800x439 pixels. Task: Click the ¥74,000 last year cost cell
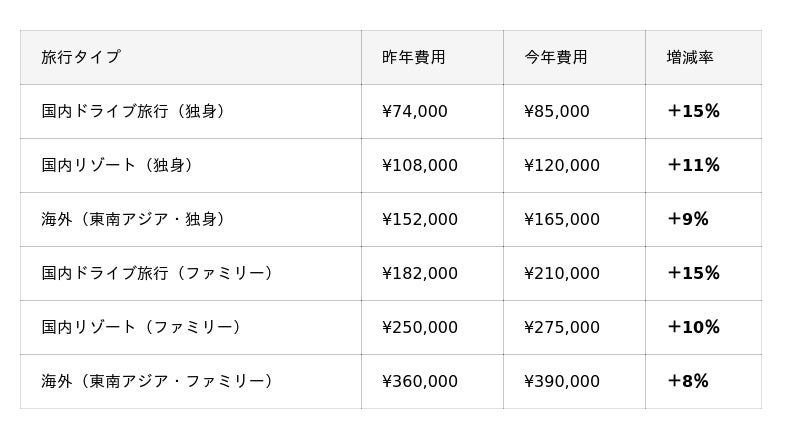pyautogui.click(x=415, y=112)
